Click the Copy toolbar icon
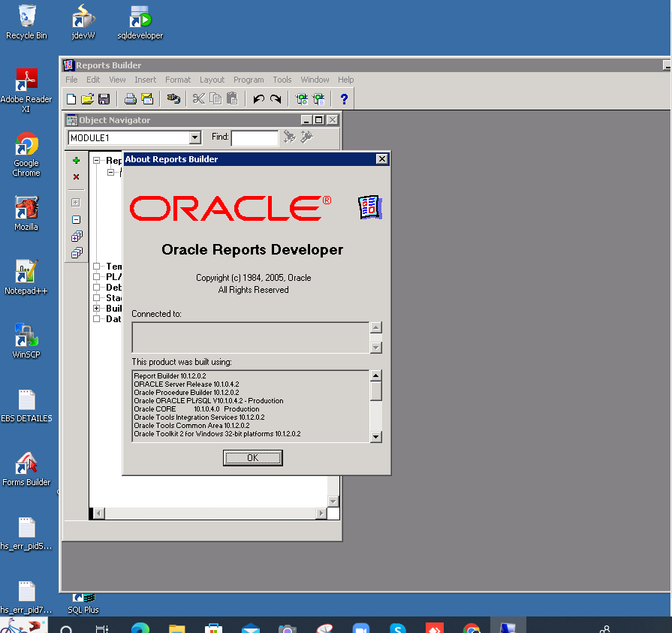Viewport: 672px width, 633px height. (x=215, y=99)
